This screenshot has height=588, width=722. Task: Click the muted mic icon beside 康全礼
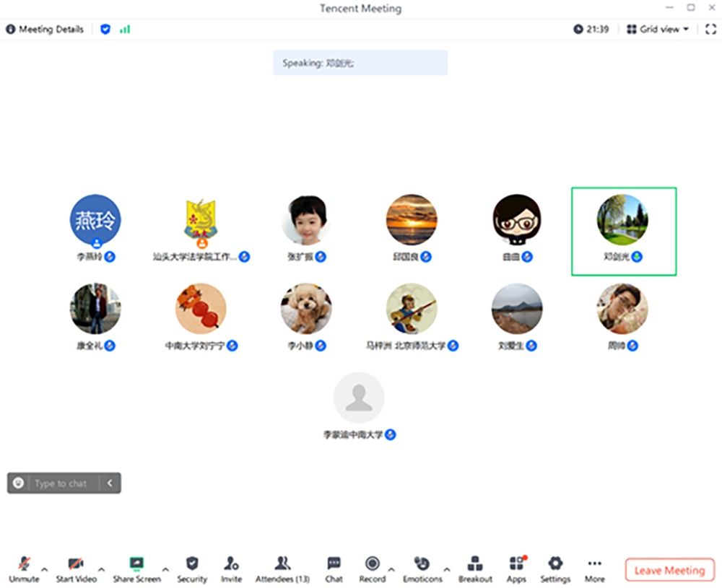pyautogui.click(x=110, y=346)
